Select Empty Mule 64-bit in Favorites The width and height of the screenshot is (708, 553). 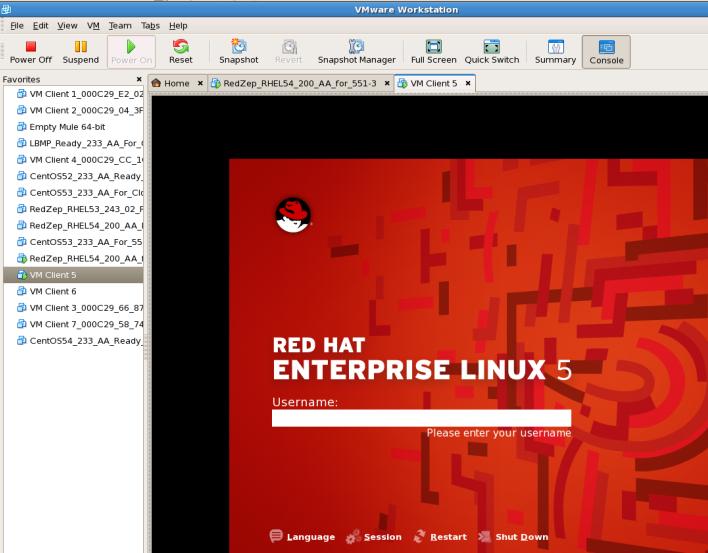pos(73,127)
